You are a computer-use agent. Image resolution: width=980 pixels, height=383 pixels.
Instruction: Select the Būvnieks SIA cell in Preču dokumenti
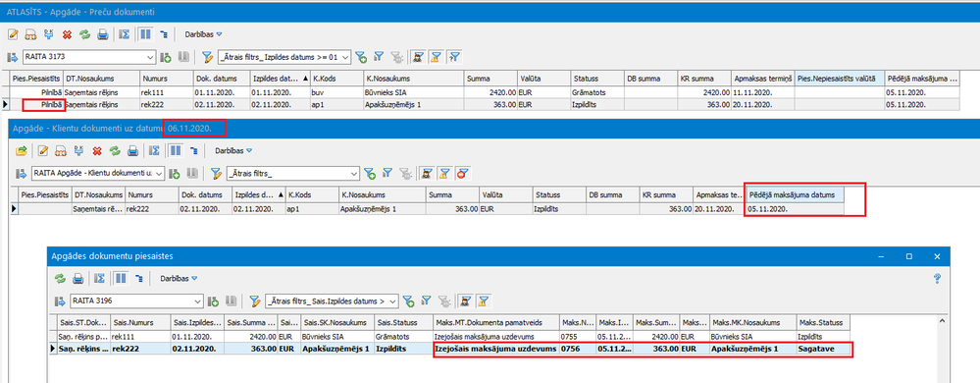coord(414,91)
